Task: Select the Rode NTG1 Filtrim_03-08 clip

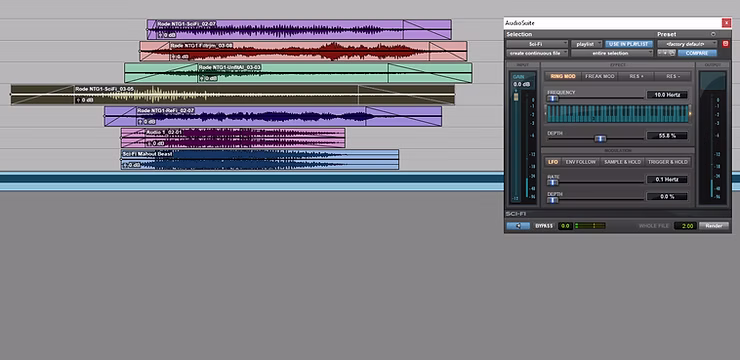Action: point(303,51)
